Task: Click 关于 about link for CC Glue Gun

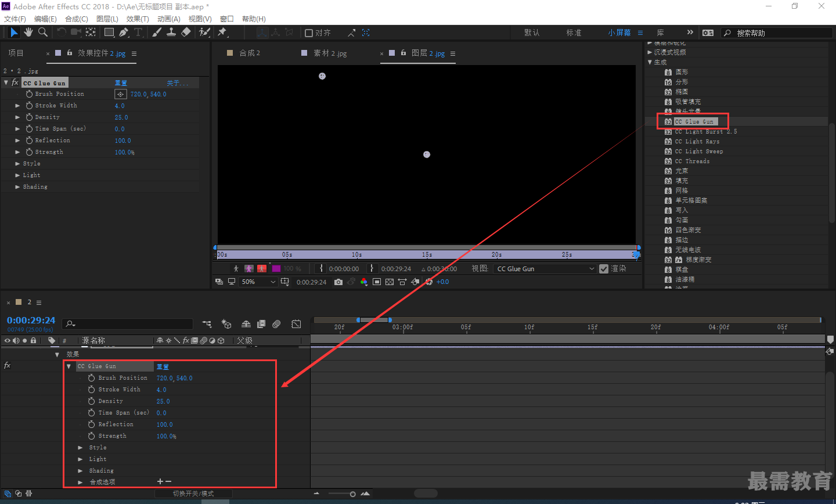Action: [177, 83]
